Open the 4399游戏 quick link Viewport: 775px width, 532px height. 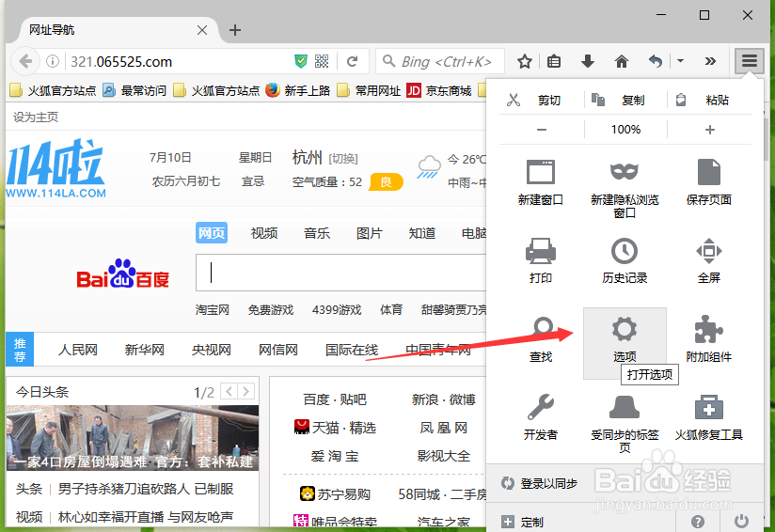[337, 310]
